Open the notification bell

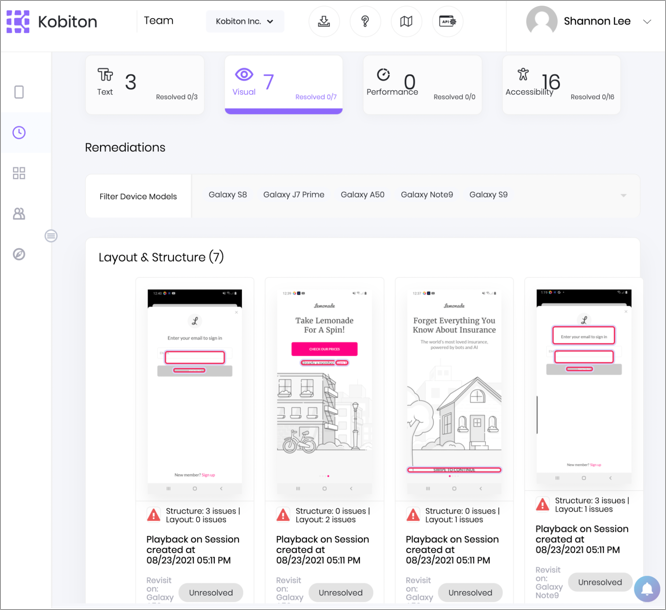tap(647, 589)
